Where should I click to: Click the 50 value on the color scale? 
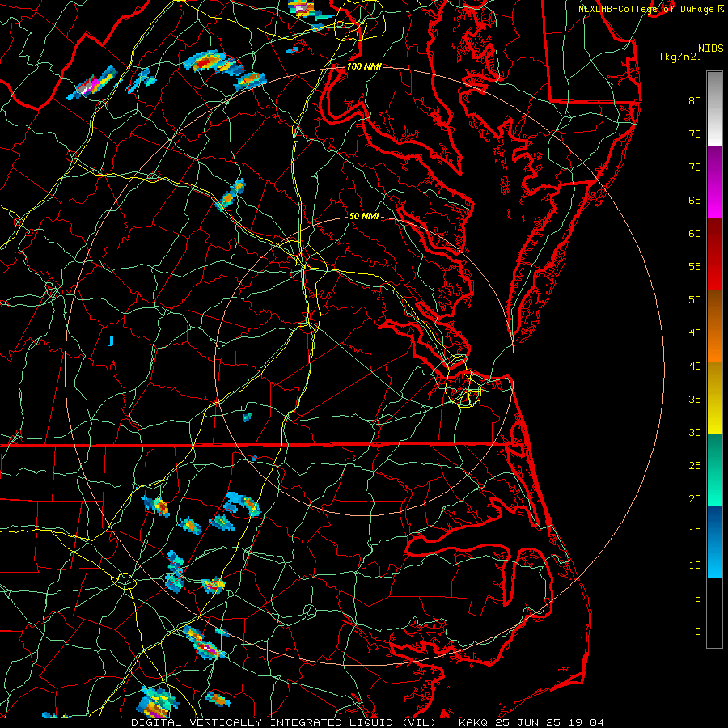pos(695,300)
